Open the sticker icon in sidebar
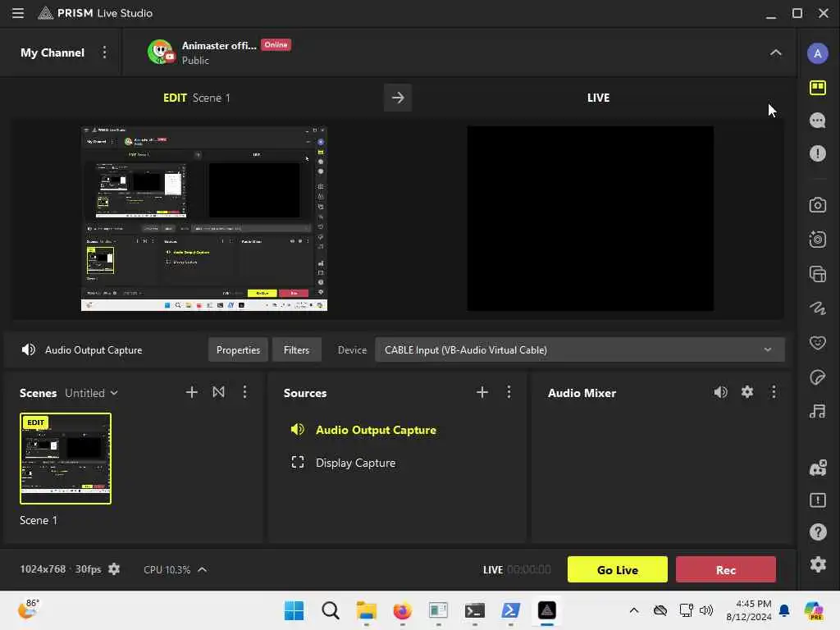The width and height of the screenshot is (840, 630). [818, 377]
